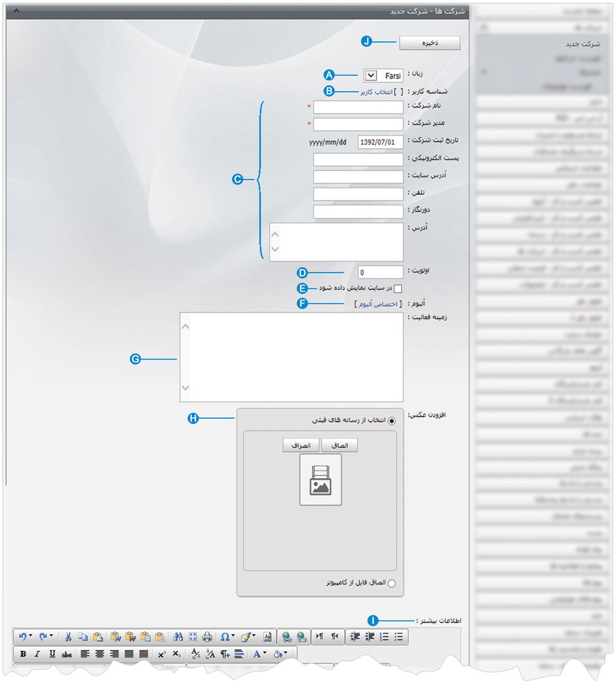Click the Print icon in toolbar

(207, 636)
